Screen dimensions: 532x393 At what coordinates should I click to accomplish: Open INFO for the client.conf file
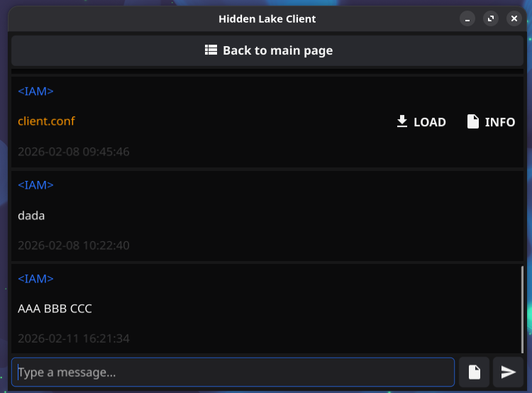(x=499, y=122)
